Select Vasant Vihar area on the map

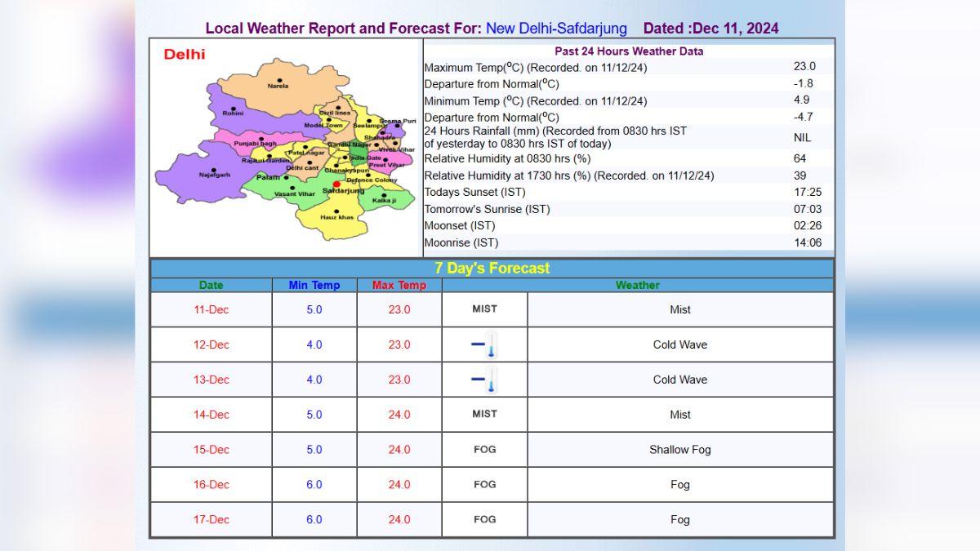pyautogui.click(x=294, y=193)
